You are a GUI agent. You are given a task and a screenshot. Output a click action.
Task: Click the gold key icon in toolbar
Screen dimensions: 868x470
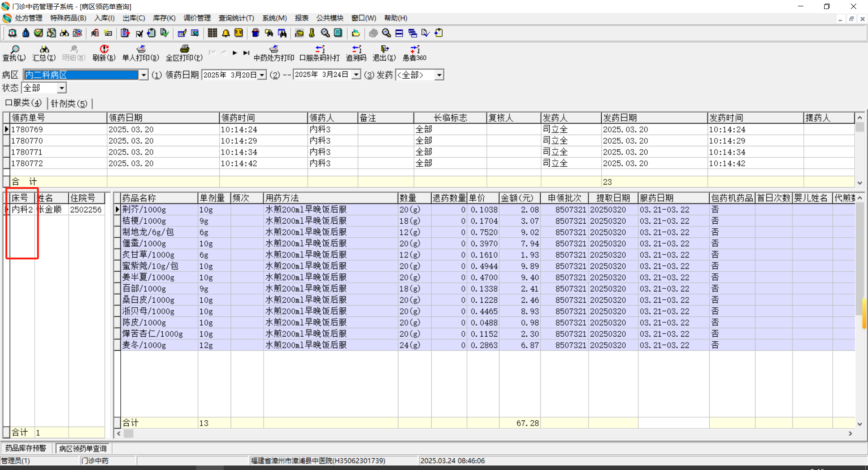coord(312,33)
